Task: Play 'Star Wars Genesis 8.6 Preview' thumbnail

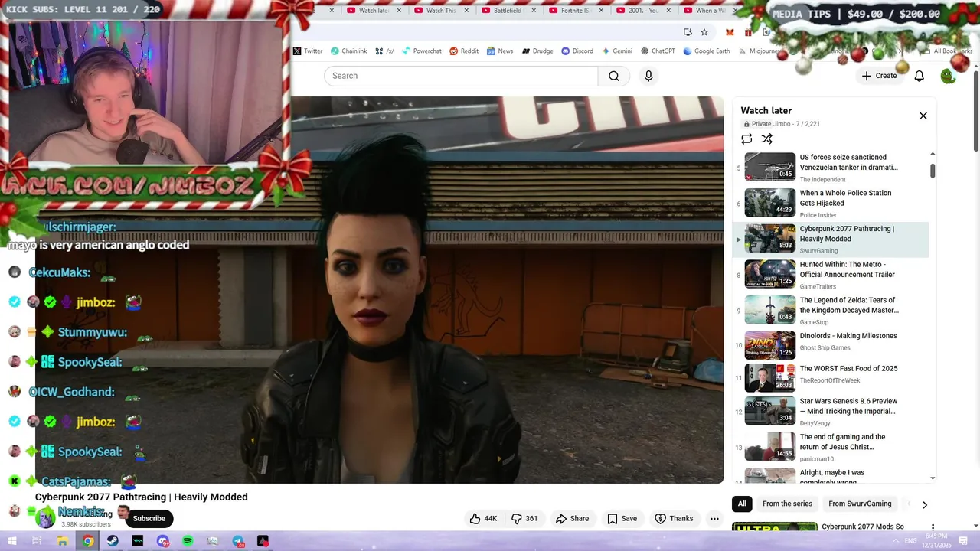Action: (769, 411)
